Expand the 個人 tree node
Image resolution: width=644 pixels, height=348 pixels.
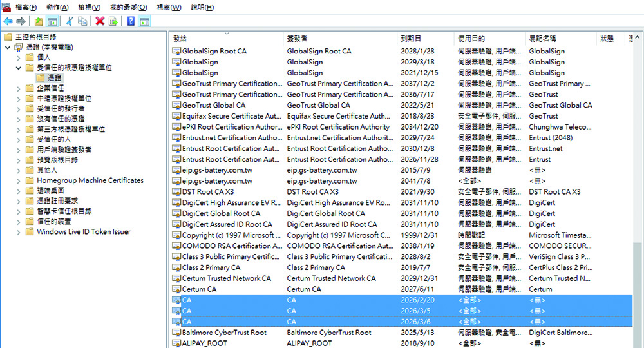[19, 58]
